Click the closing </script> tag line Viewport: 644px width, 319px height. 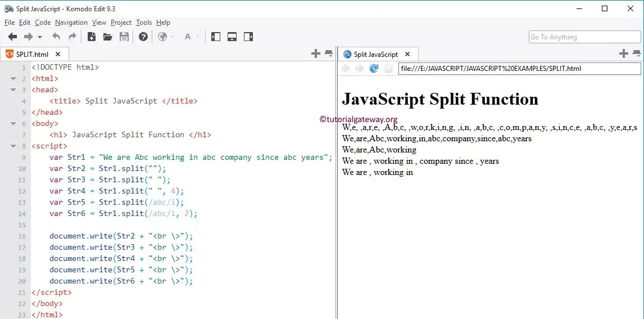coord(51,293)
